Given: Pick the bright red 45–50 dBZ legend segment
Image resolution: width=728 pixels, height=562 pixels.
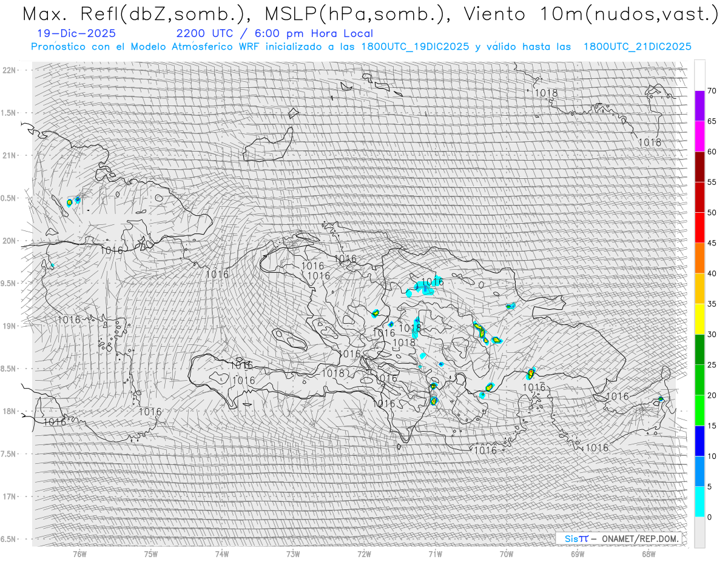Looking at the screenshot, I should pyautogui.click(x=699, y=228).
